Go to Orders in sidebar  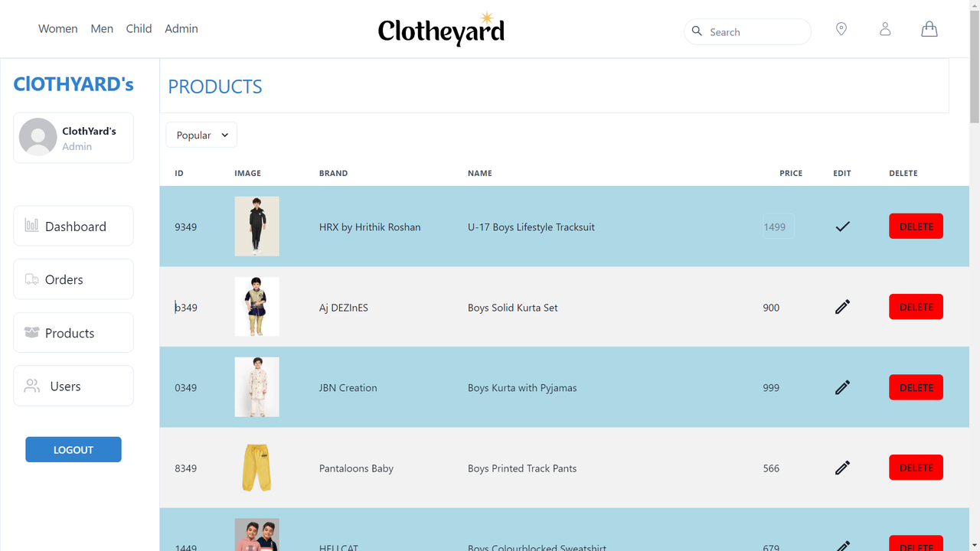(x=73, y=279)
